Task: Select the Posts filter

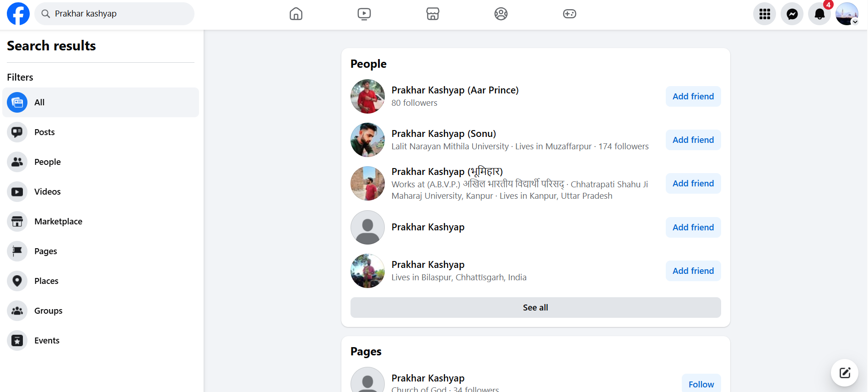Action: [44, 132]
